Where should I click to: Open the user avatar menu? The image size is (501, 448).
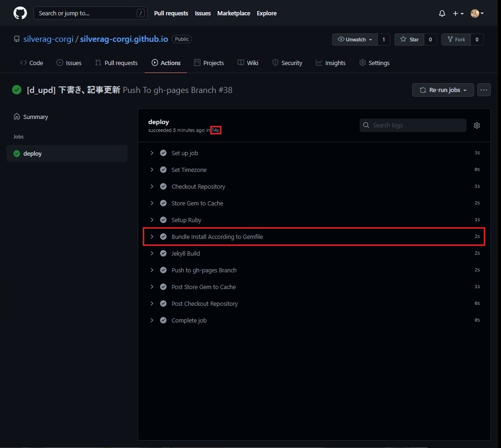477,13
